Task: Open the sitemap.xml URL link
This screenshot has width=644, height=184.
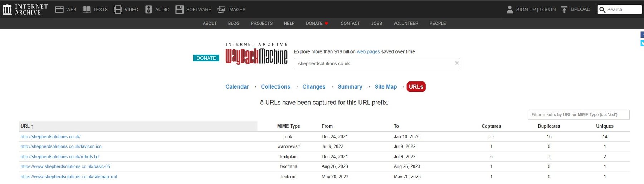Action: [x=69, y=176]
